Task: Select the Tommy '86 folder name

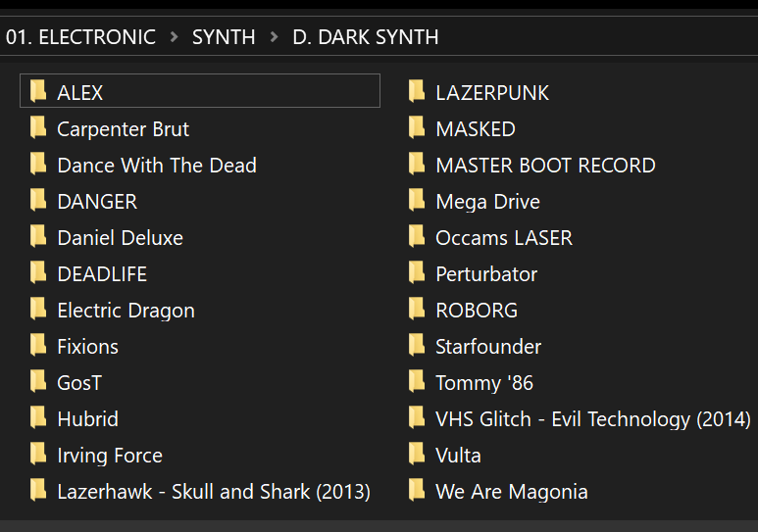Action: (x=483, y=383)
